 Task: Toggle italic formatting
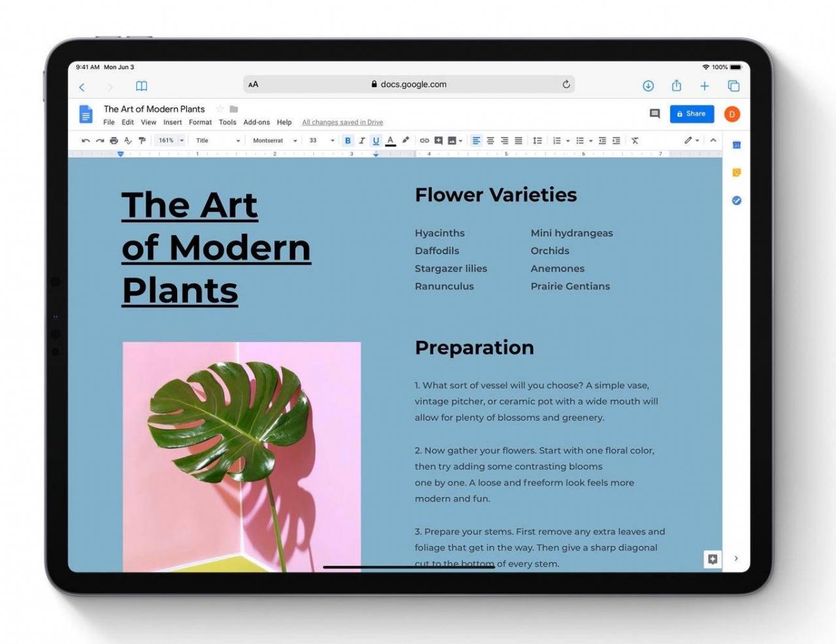click(x=362, y=140)
